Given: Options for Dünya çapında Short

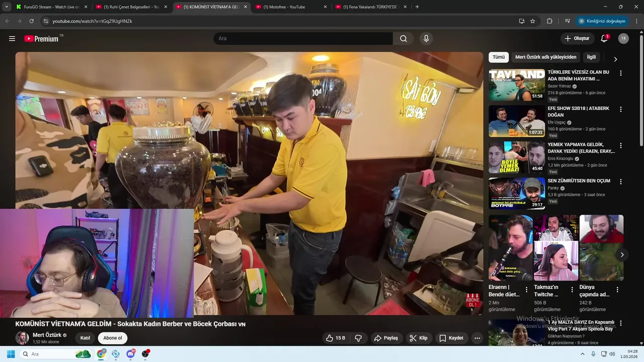Looking at the screenshot, I should point(617,290).
